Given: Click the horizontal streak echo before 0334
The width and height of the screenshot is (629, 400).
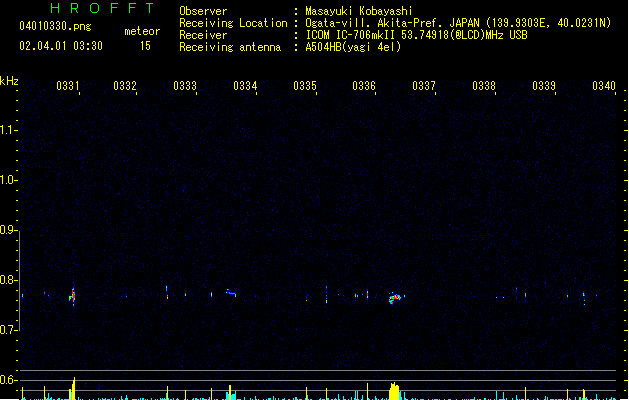Looking at the screenshot, I should pos(231,292).
